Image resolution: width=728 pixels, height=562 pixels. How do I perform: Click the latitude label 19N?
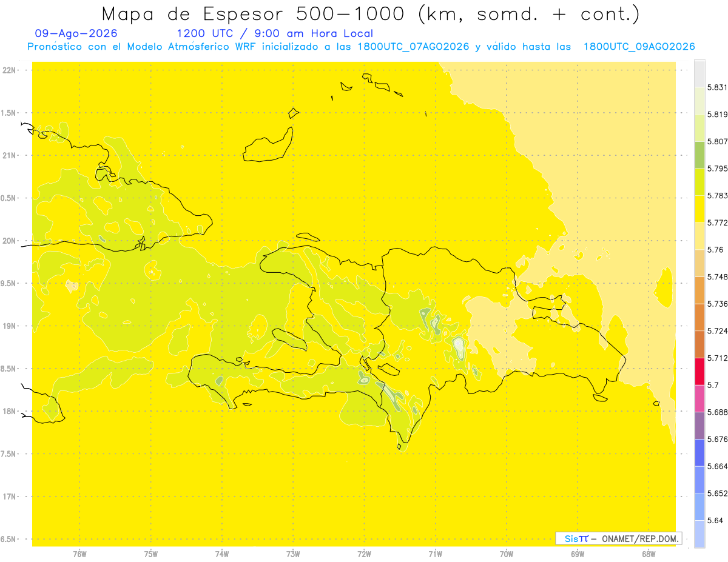point(8,326)
